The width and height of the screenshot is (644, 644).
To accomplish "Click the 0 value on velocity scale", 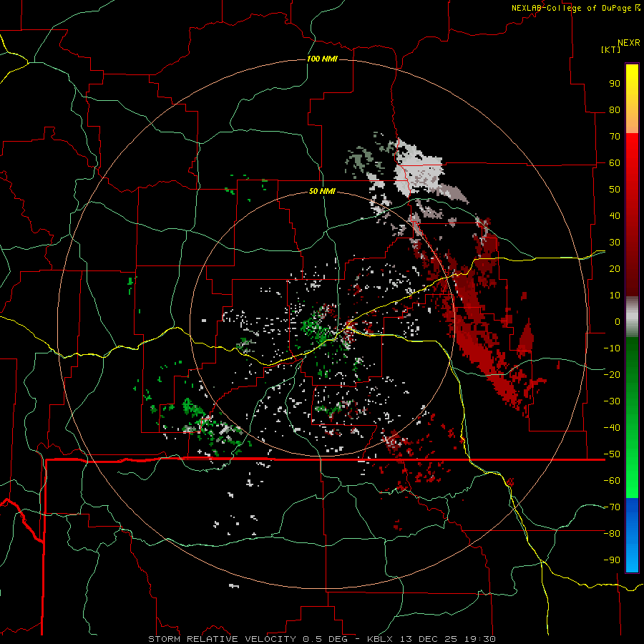I will [618, 321].
